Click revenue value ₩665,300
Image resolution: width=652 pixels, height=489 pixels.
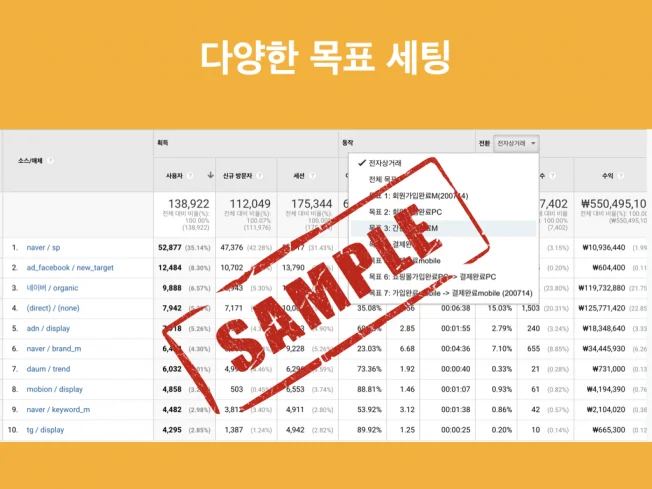click(x=609, y=430)
